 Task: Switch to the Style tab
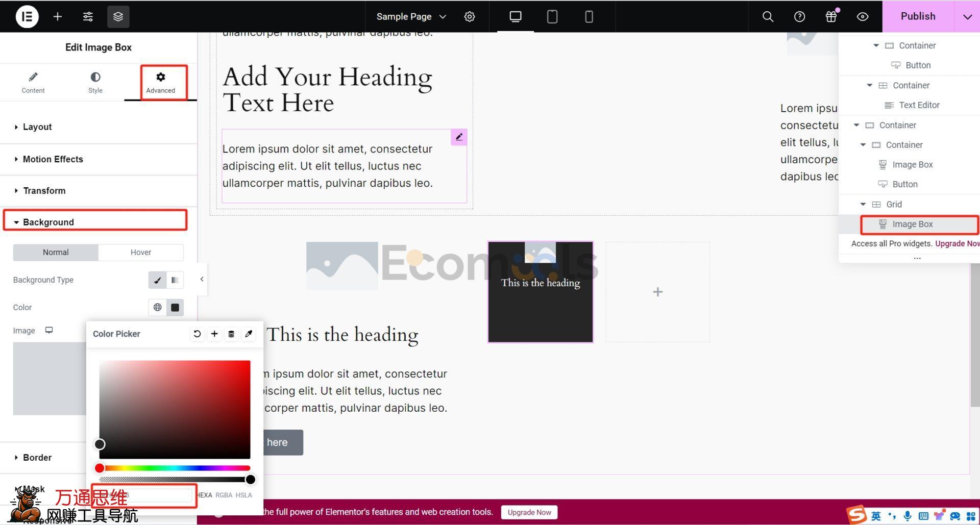coord(95,82)
